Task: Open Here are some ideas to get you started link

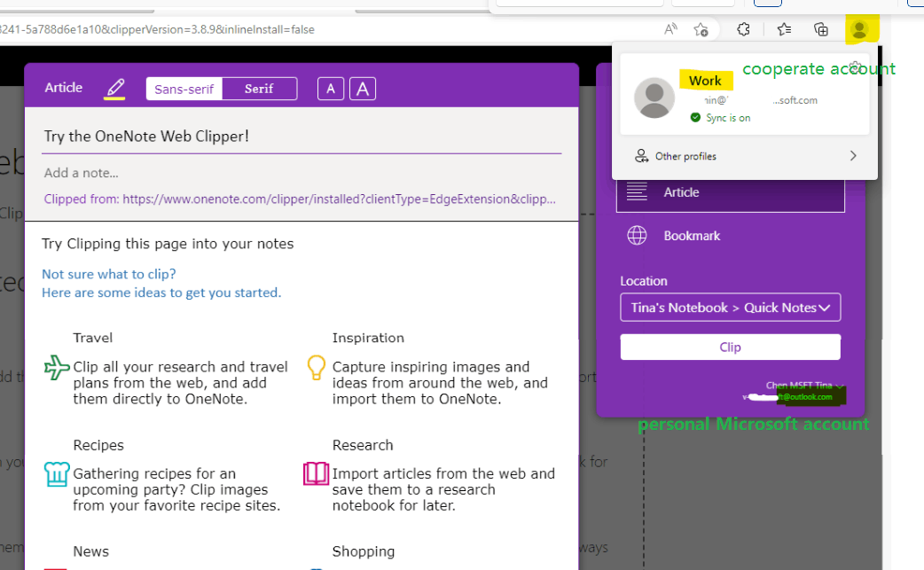Action: click(x=161, y=293)
